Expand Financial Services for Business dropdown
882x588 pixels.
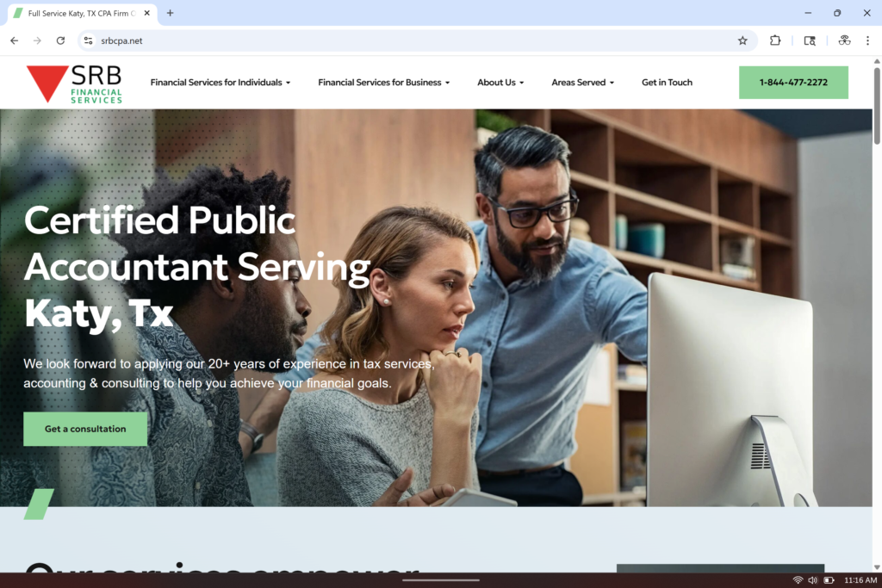coord(383,83)
